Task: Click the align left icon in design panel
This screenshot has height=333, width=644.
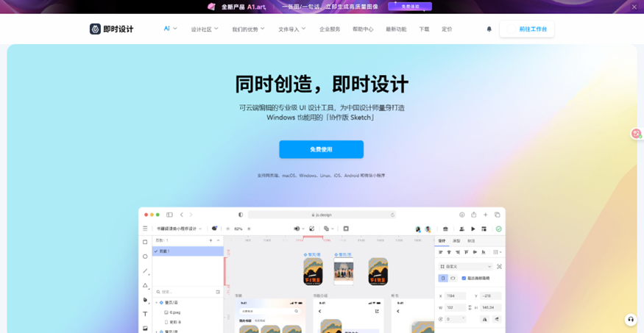Action: pyautogui.click(x=441, y=252)
